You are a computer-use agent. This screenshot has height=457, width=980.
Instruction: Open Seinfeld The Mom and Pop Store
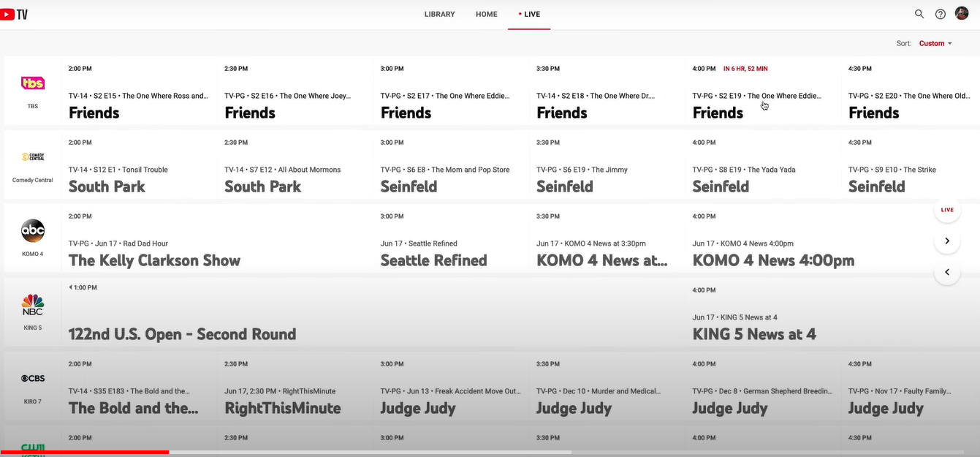tap(452, 165)
